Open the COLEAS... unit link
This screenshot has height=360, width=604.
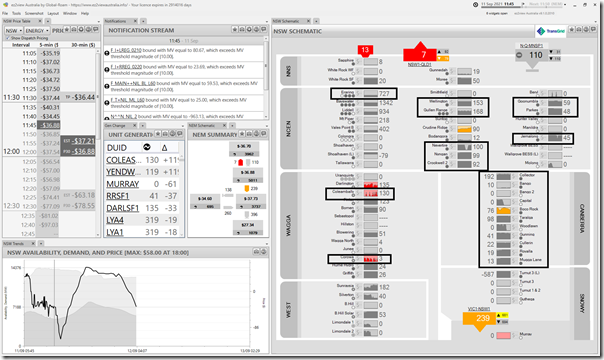click(x=121, y=160)
